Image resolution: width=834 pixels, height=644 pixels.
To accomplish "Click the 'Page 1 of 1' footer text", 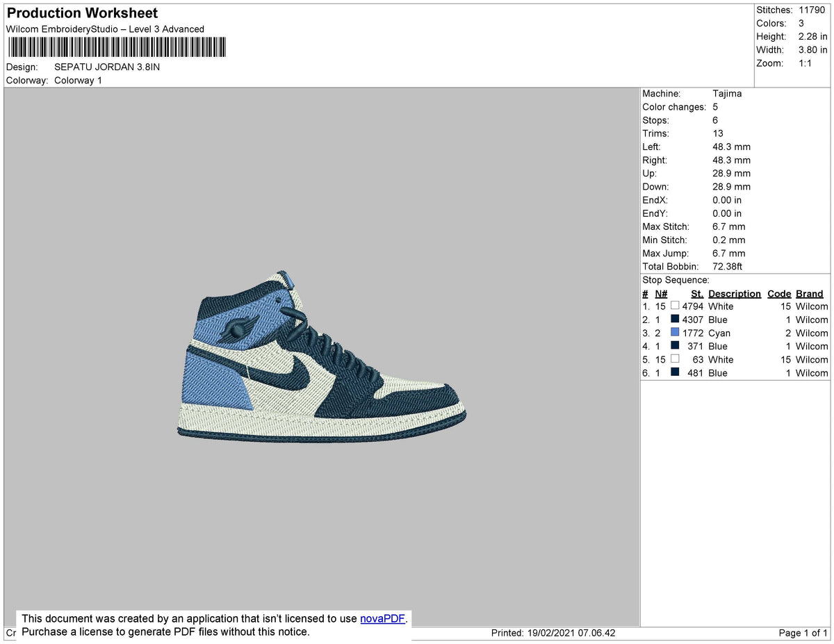I will [x=803, y=633].
